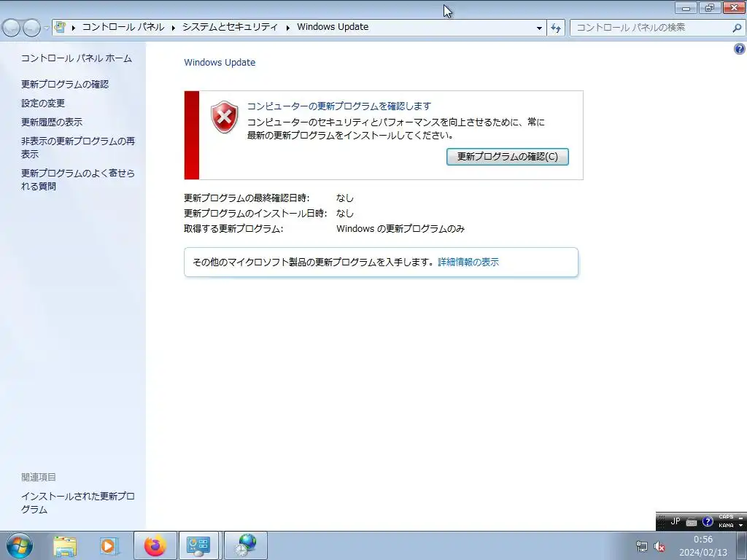
Task: Click the globe and clock taskbar icon
Action: tap(246, 545)
